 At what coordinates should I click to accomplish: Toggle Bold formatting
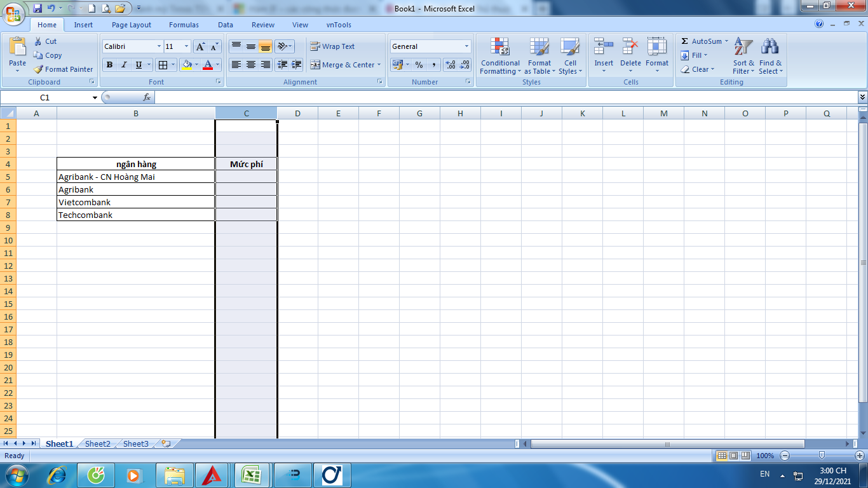109,65
